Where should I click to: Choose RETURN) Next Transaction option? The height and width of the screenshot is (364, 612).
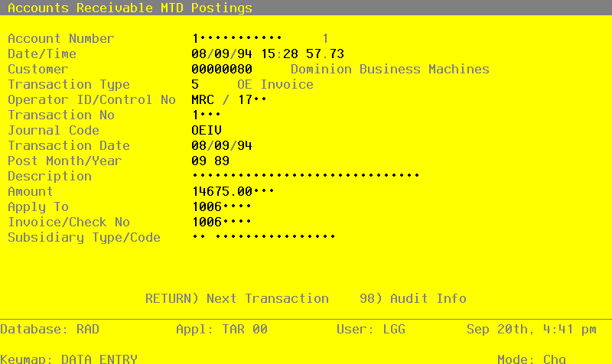click(x=237, y=298)
